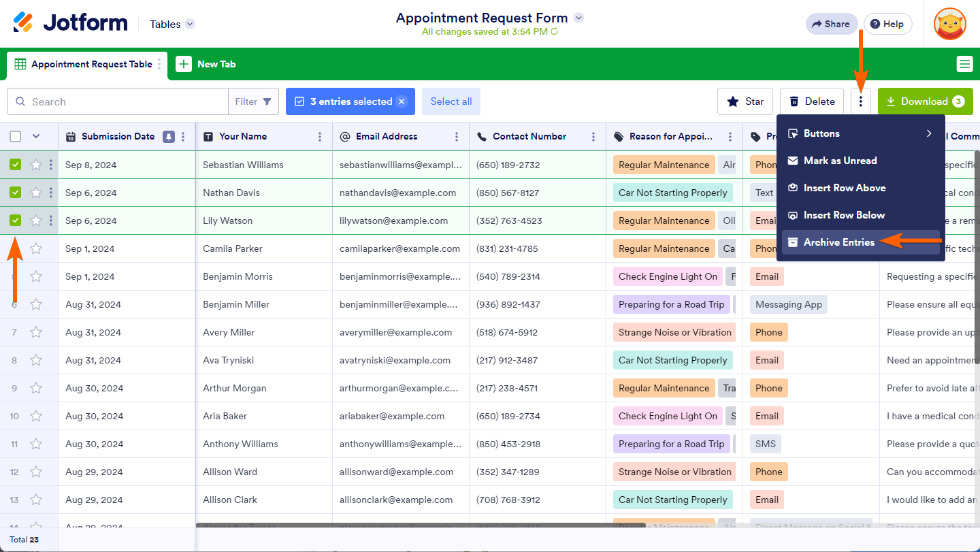Delete the selected entries
The image size is (980, 552).
tap(812, 101)
